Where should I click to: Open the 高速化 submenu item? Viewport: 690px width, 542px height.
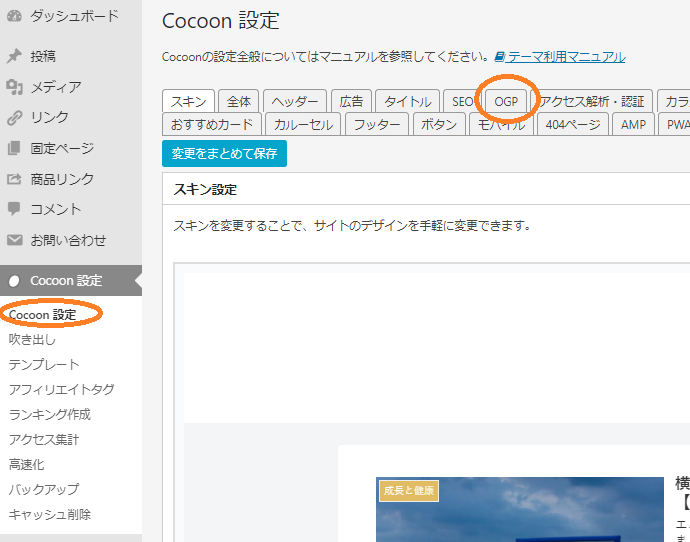(x=26, y=464)
